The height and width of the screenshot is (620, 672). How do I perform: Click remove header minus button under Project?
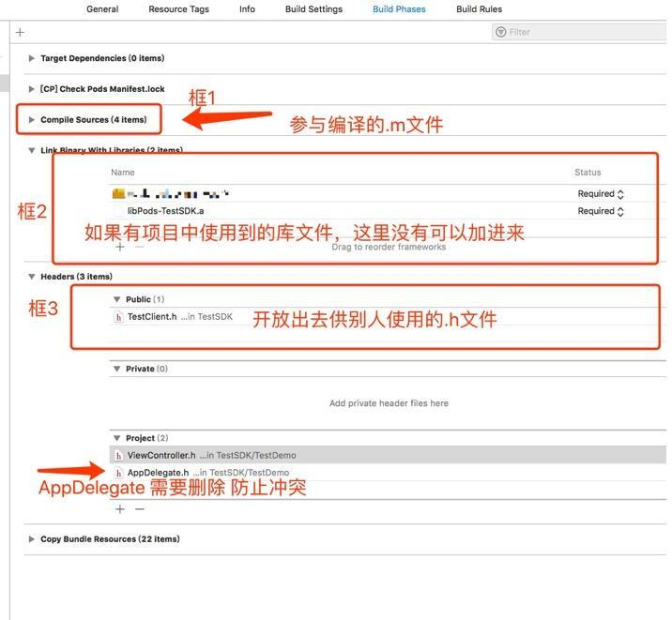(x=140, y=509)
